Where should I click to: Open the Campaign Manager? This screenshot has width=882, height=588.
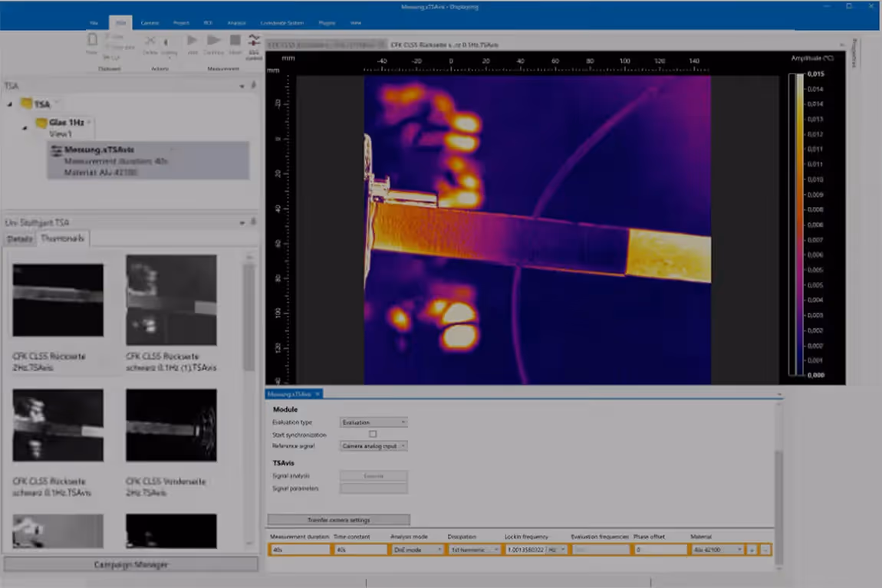point(130,565)
